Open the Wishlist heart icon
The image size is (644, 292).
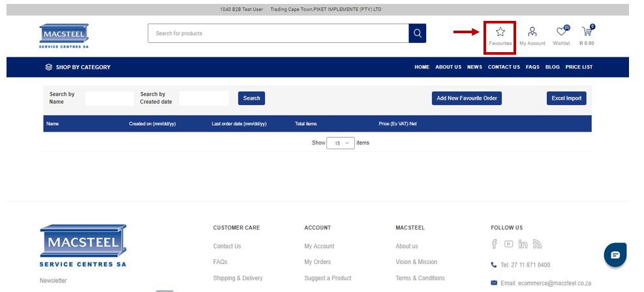point(561,32)
